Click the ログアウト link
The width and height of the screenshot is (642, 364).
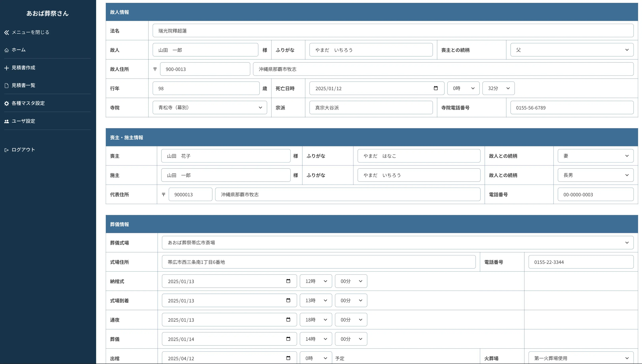pyautogui.click(x=23, y=150)
